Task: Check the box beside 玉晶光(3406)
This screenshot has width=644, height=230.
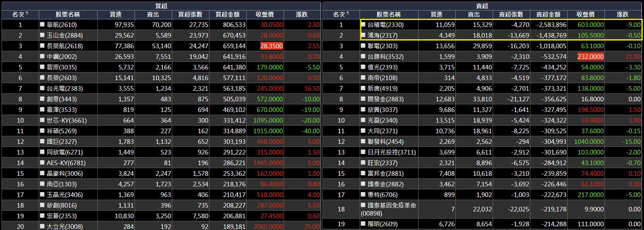Action: coord(42,194)
